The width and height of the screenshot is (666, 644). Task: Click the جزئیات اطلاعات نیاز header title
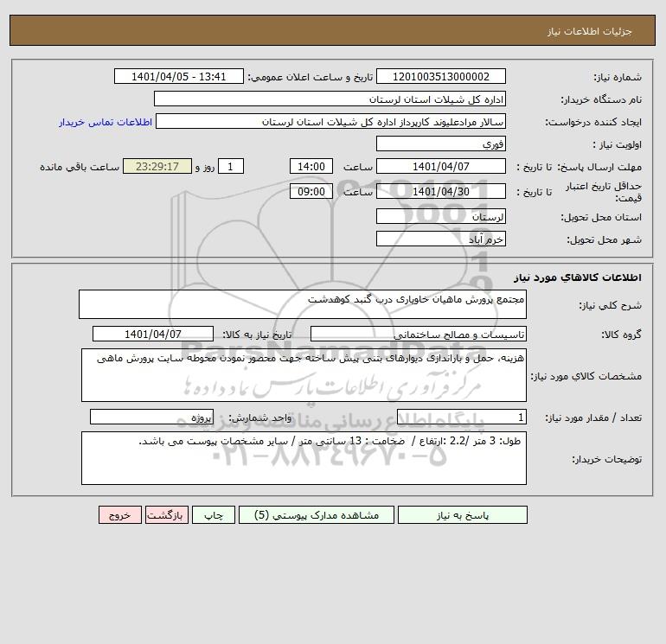(x=590, y=31)
